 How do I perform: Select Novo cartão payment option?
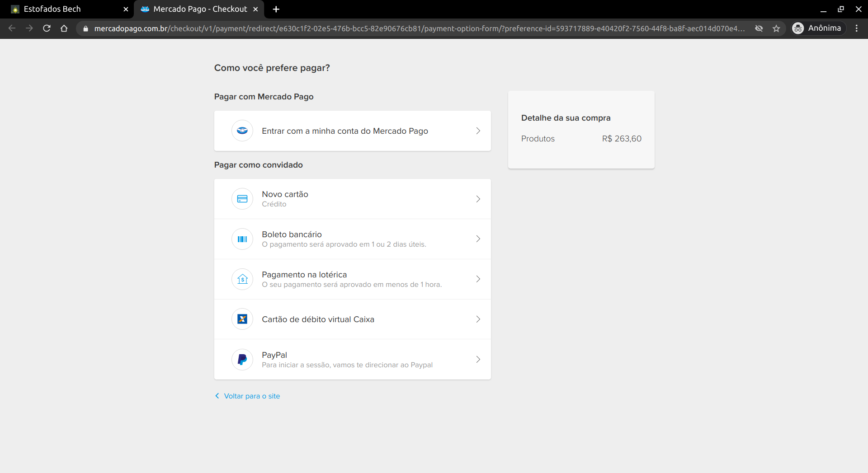coord(353,199)
